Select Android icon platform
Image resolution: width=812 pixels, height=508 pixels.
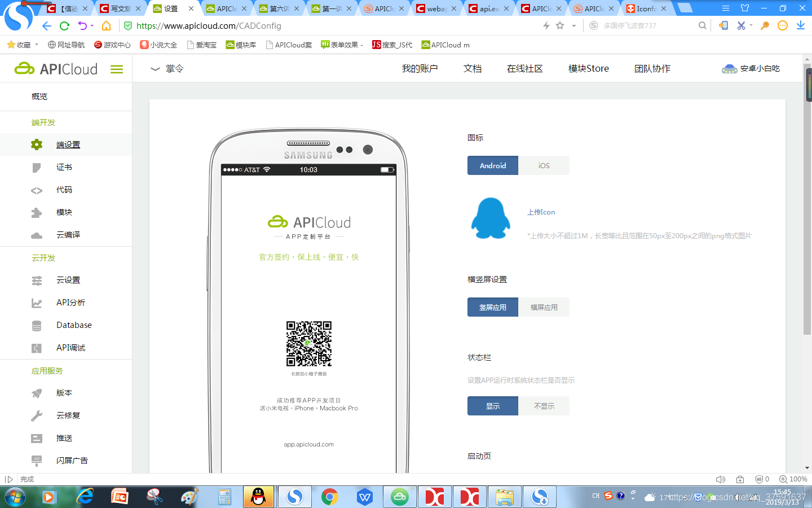click(x=493, y=165)
